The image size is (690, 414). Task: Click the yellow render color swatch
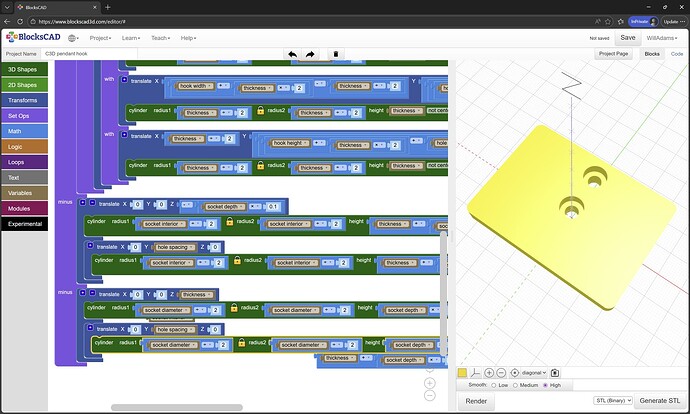(462, 372)
